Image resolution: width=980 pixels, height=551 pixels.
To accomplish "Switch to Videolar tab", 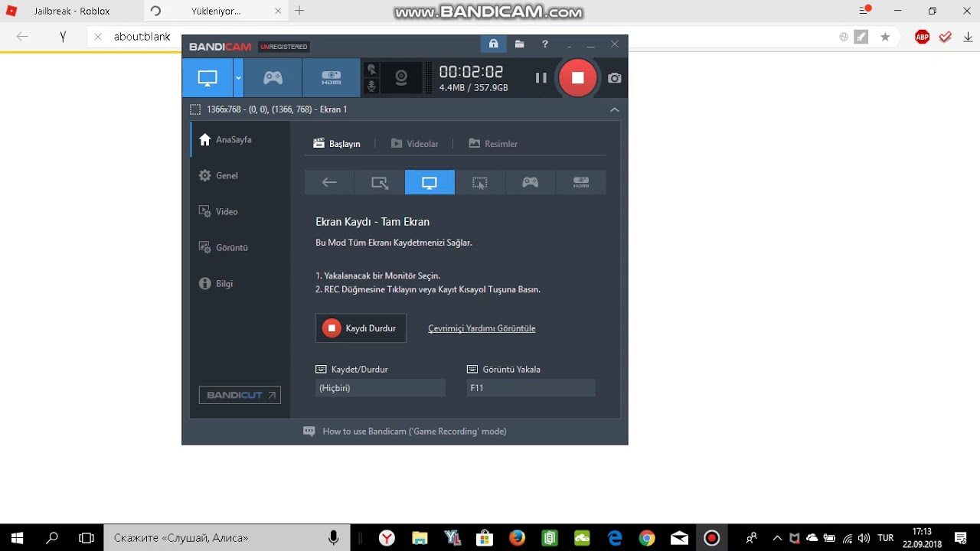I will pyautogui.click(x=414, y=144).
